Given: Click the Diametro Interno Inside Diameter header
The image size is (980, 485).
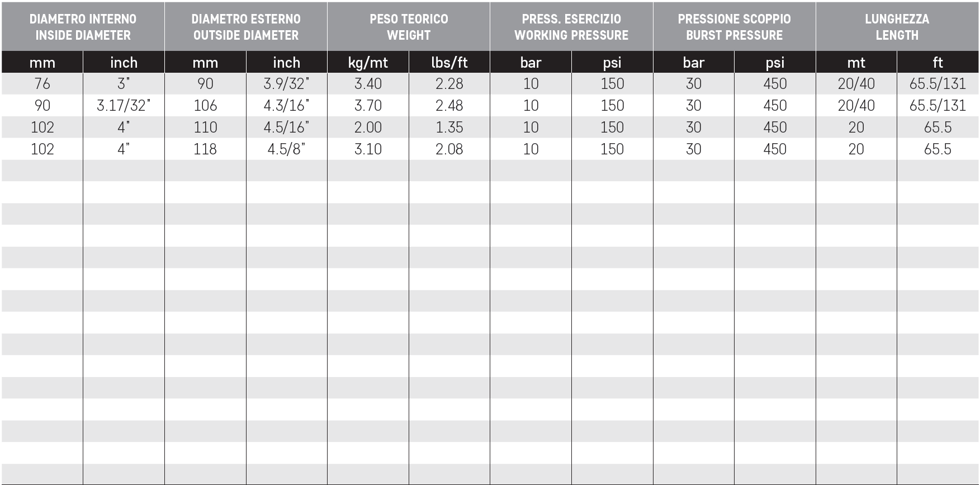Looking at the screenshot, I should pyautogui.click(x=83, y=27).
